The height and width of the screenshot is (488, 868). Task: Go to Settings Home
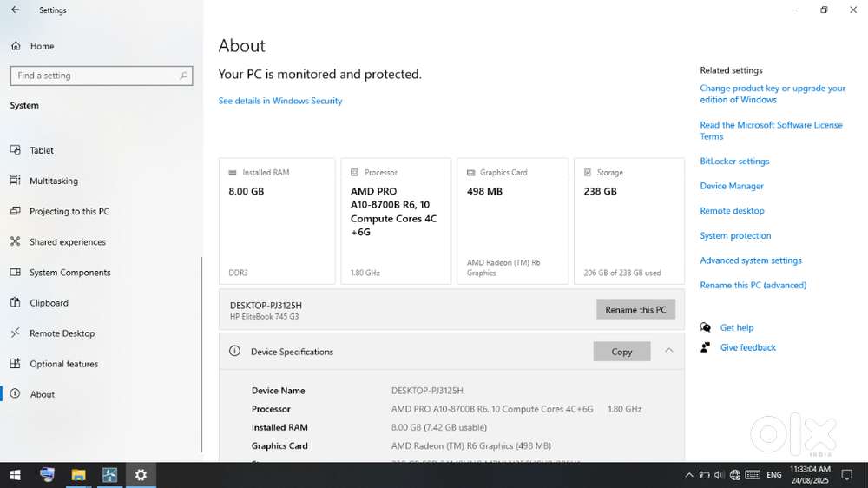(41, 46)
